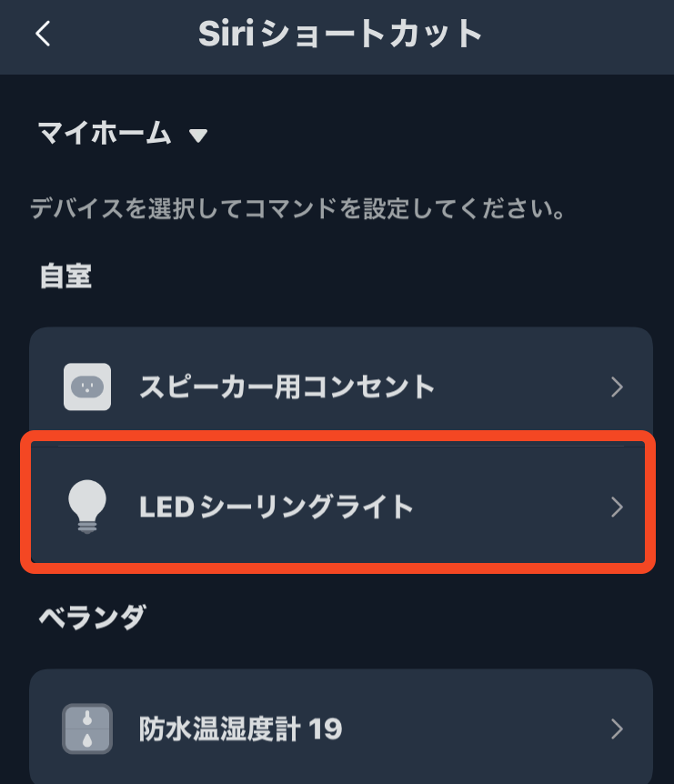Click the 自室 room section header
Viewport: 674px width, 784px height.
tap(65, 275)
